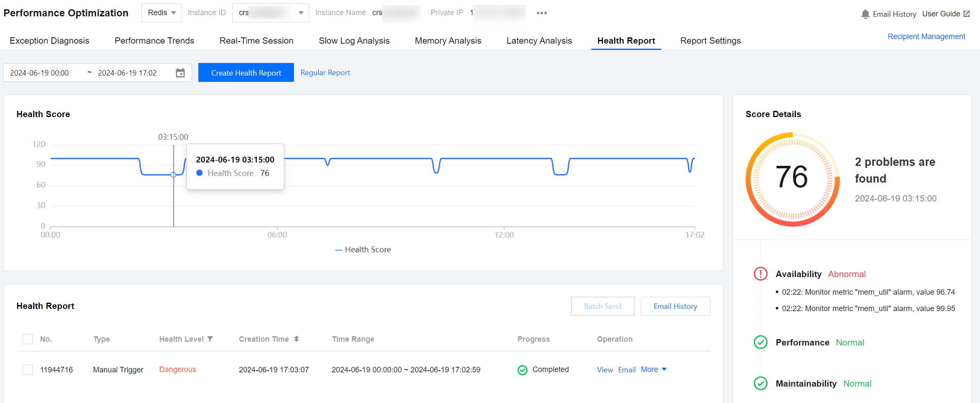Click the Email History bell icon
This screenshot has width=980, height=403.
click(865, 14)
